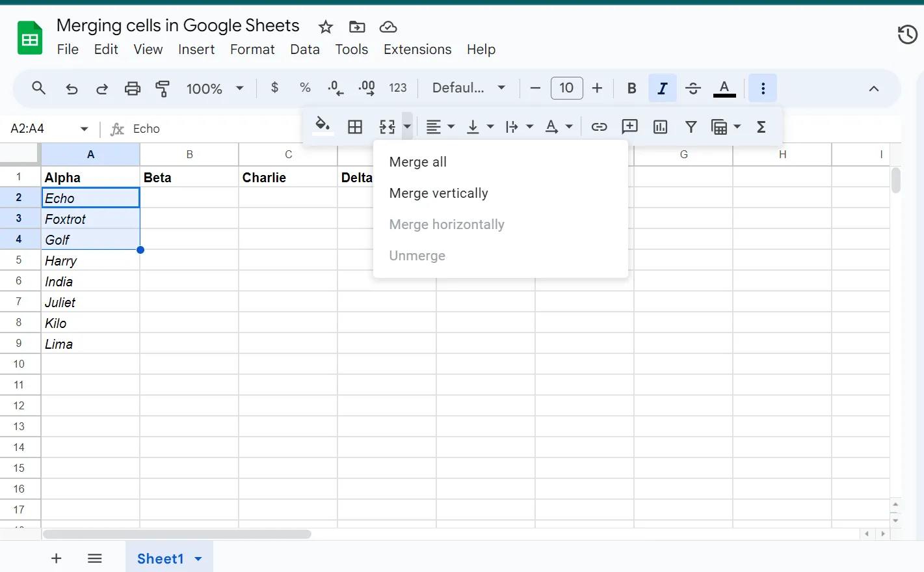Open the File menu
The height and width of the screenshot is (572, 924).
click(x=68, y=49)
